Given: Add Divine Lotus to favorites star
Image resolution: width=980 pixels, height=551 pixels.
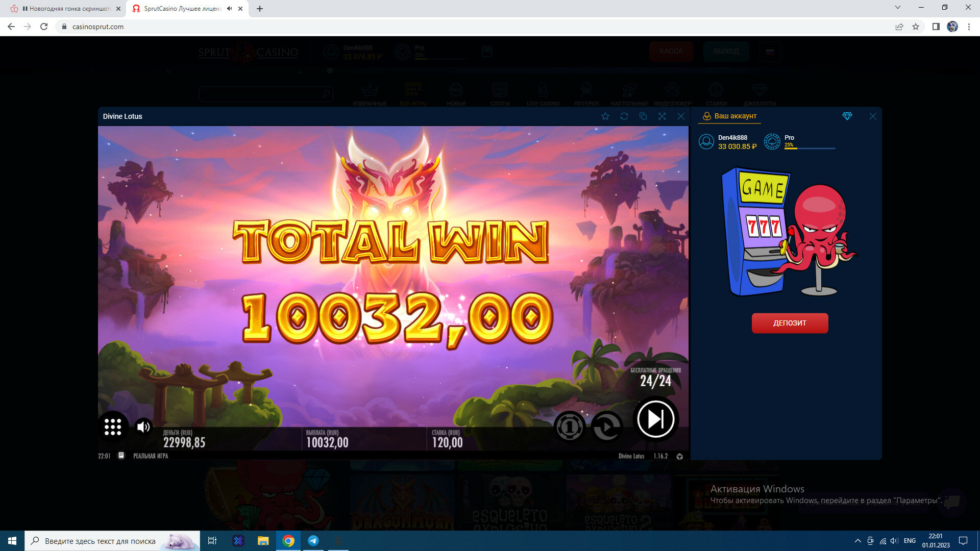Looking at the screenshot, I should 605,116.
